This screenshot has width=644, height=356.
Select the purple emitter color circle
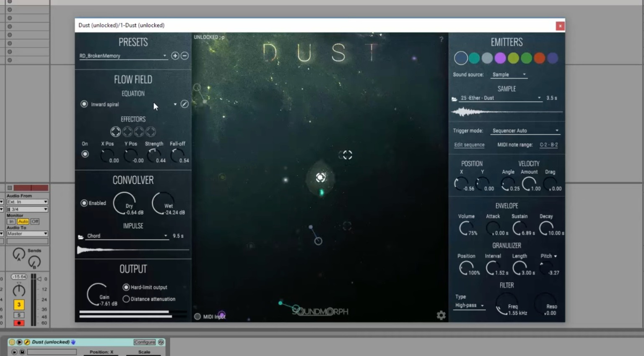click(500, 58)
